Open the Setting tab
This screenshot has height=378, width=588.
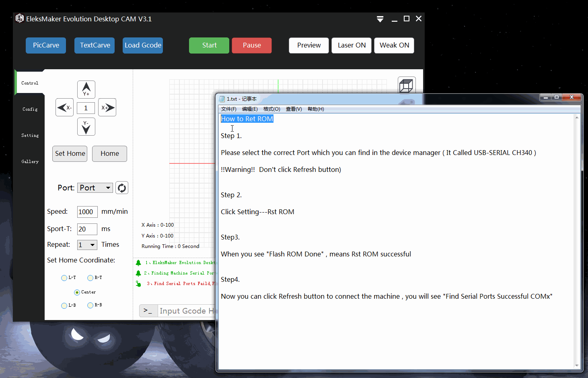point(30,135)
